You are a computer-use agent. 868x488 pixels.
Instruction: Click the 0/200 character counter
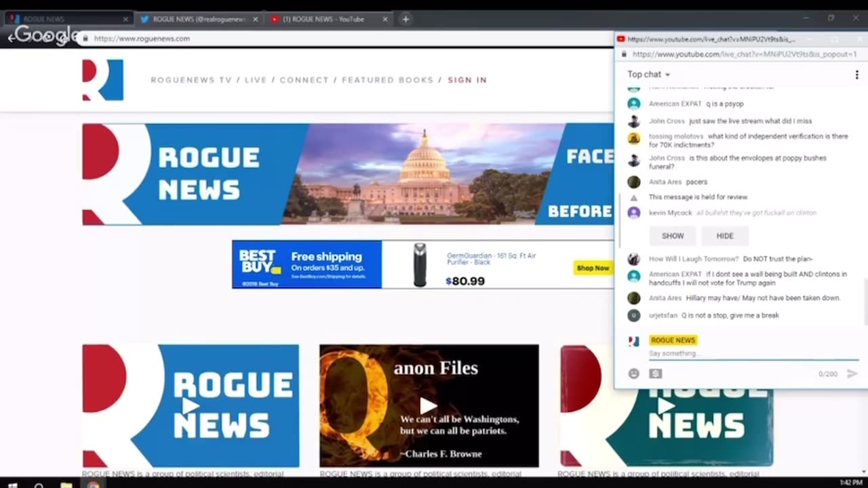pyautogui.click(x=827, y=374)
